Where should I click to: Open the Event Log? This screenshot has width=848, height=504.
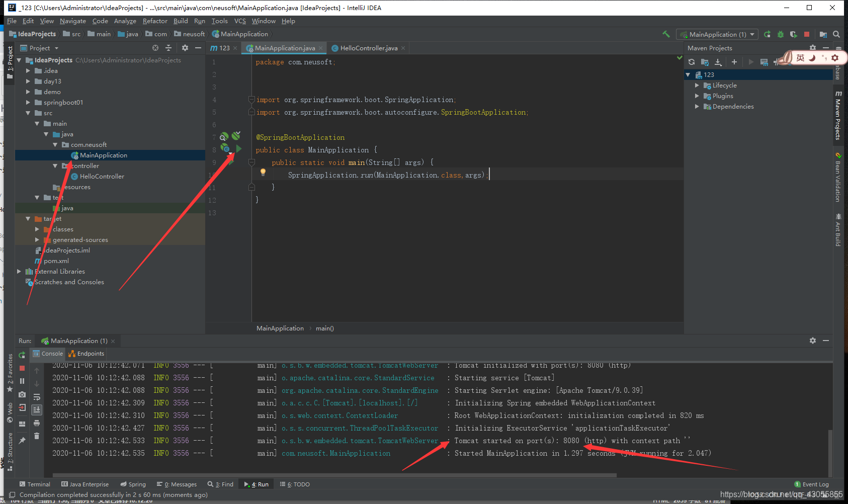coord(811,484)
